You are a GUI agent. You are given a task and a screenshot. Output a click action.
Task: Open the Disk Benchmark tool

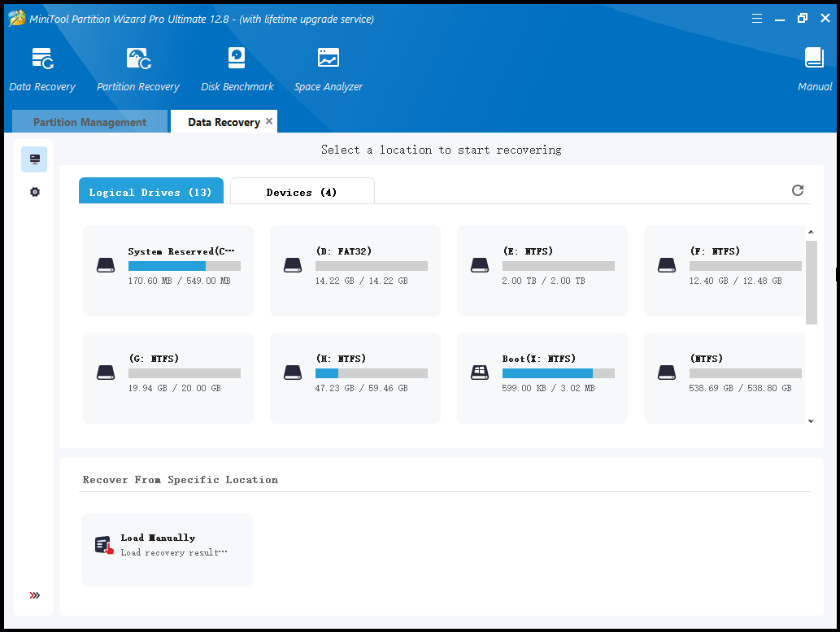(x=237, y=58)
